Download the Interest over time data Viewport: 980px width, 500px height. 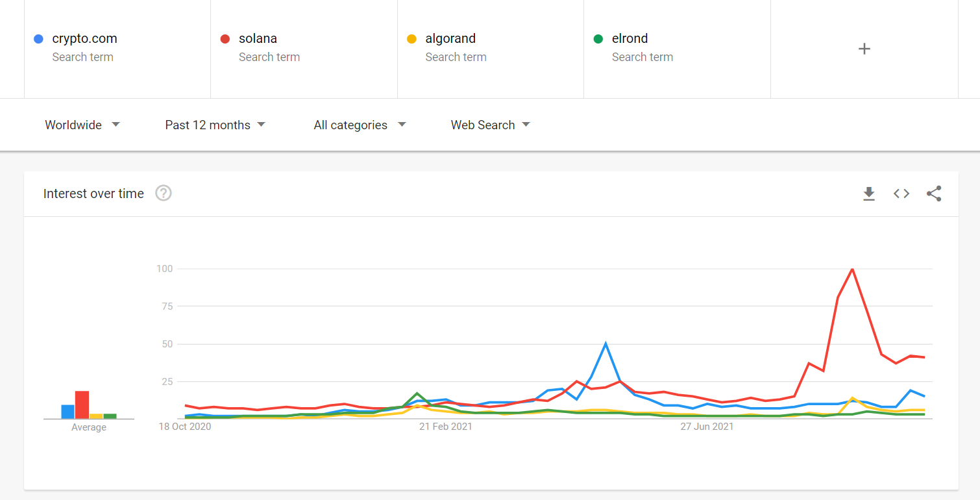pos(869,194)
